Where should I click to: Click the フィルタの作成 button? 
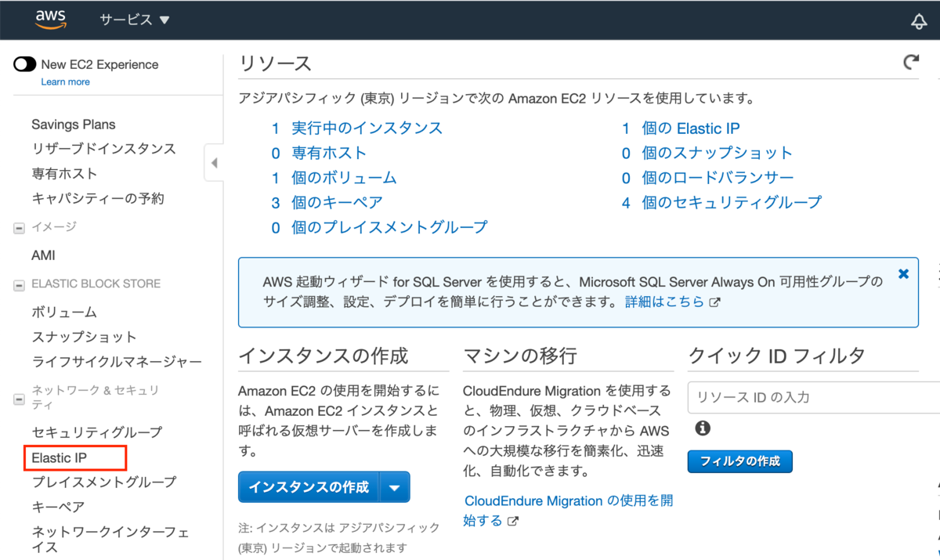click(x=740, y=461)
